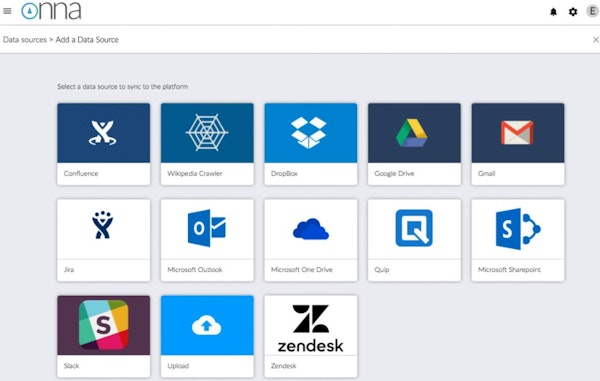Select the Confluence data source tile
Screen dimensions: 600x381
coord(104,144)
